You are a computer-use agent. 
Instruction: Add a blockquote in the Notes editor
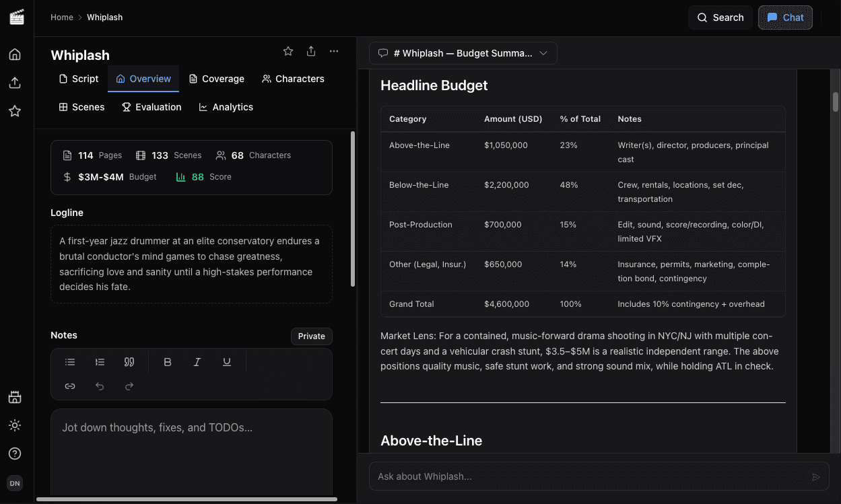pos(129,361)
